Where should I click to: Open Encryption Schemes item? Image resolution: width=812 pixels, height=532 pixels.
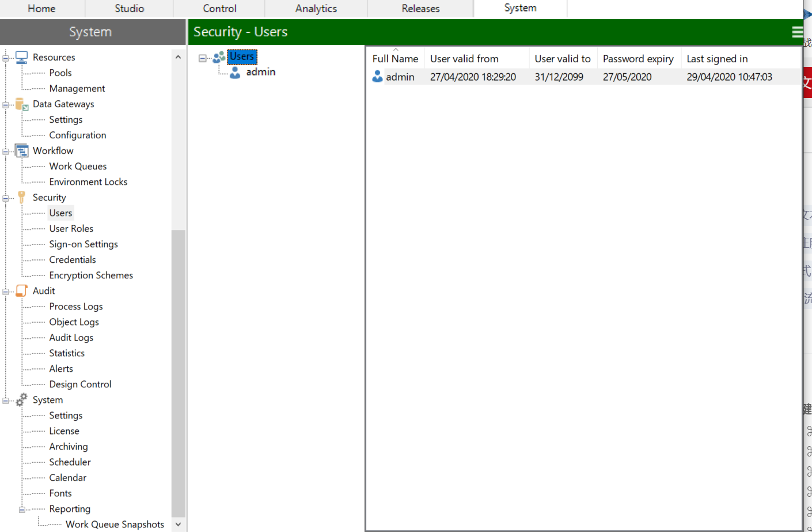91,275
